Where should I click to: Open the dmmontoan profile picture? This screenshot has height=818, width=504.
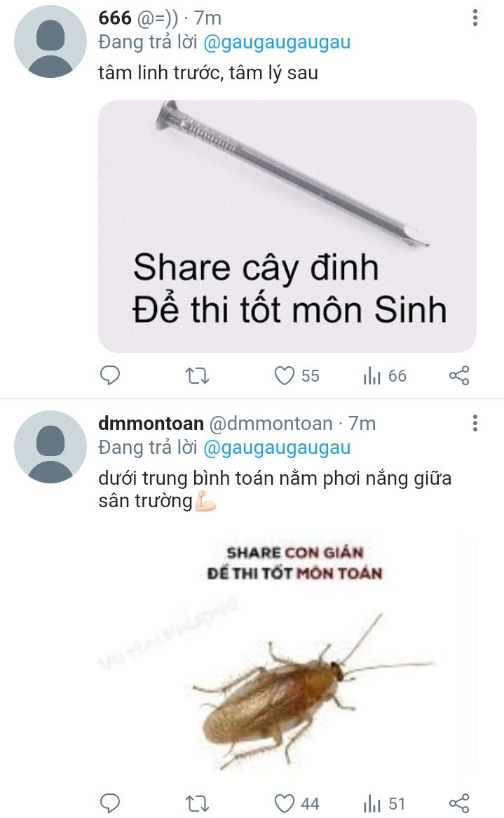[50, 447]
